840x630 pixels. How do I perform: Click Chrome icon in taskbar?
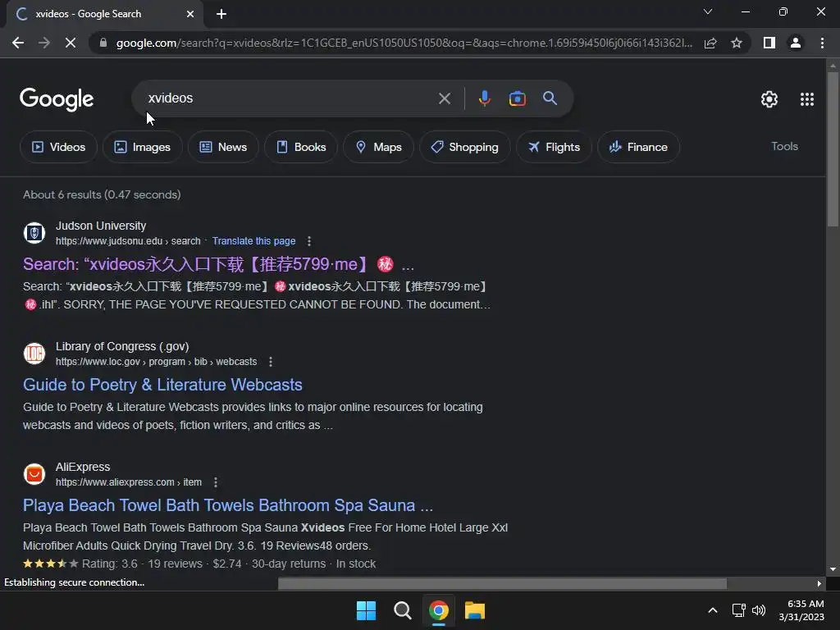(x=439, y=610)
